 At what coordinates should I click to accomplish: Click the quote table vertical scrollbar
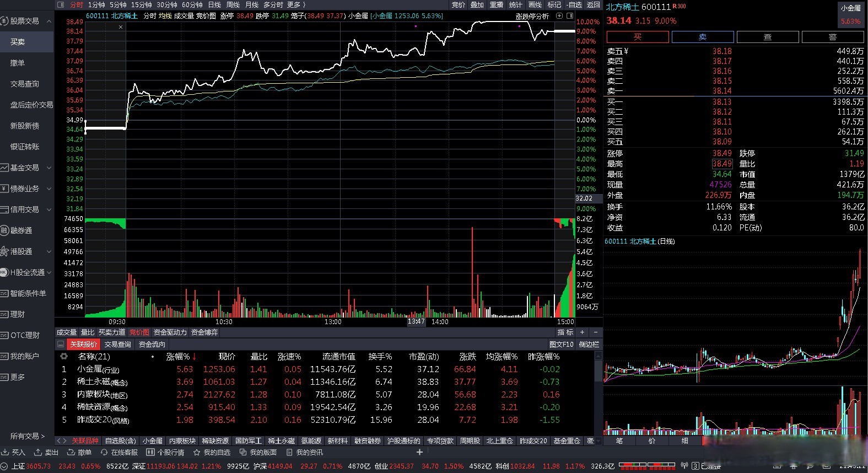599,393
